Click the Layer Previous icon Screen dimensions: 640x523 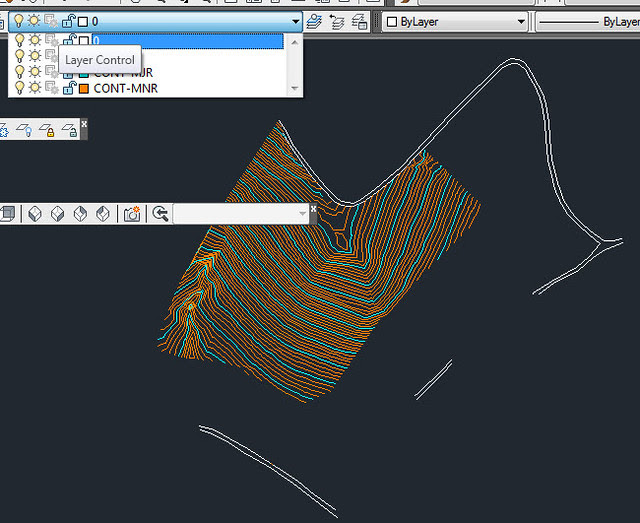[x=337, y=21]
